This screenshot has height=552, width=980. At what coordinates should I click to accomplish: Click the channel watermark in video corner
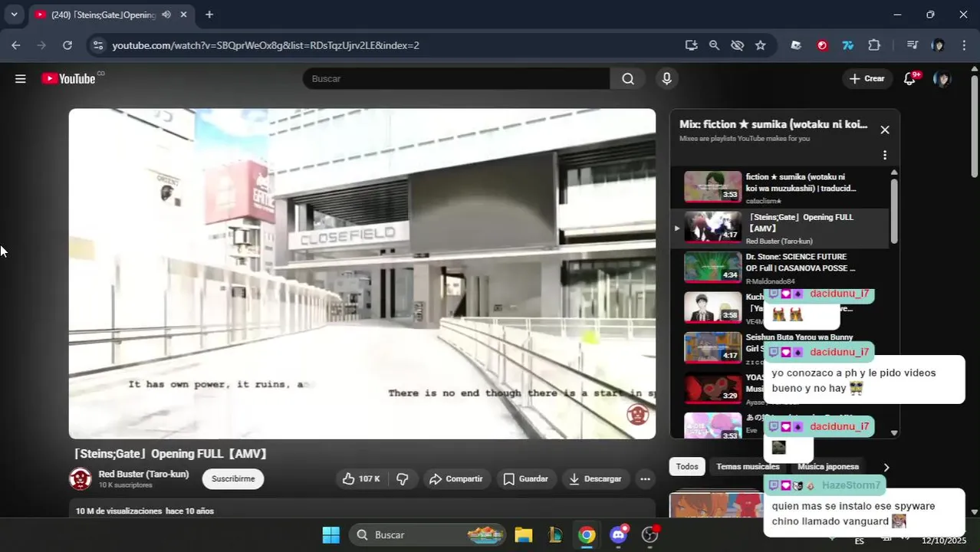tap(637, 414)
